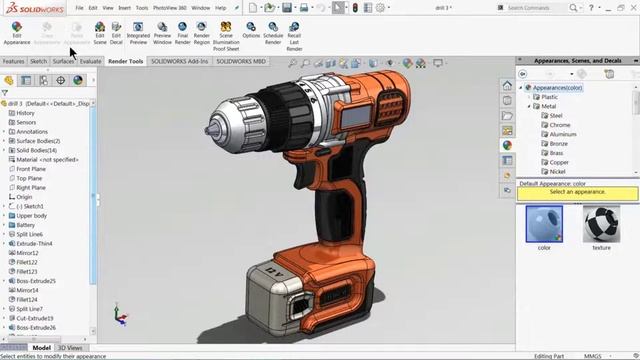Collapse the Metal appearances folder
The width and height of the screenshot is (640, 360).
[x=529, y=107]
